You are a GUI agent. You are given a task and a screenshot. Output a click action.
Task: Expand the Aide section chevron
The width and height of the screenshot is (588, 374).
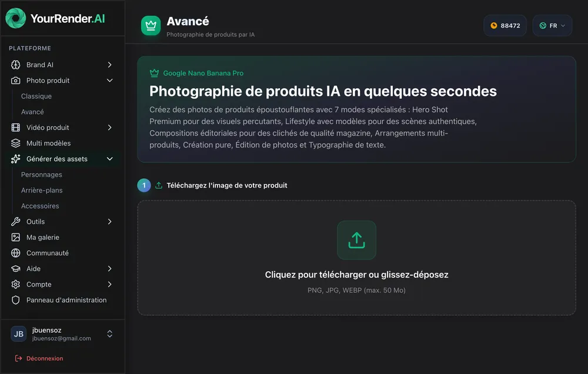point(109,269)
